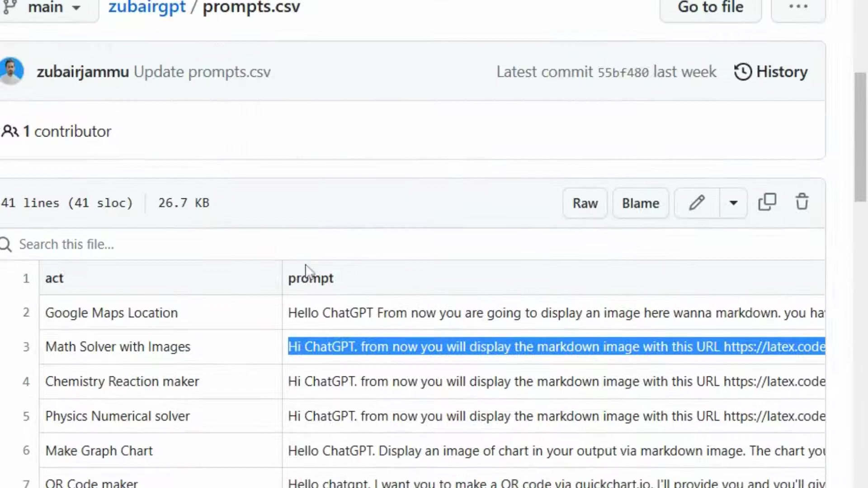The image size is (868, 488).
Task: Copy the raw file contents using copy icon
Action: click(767, 202)
